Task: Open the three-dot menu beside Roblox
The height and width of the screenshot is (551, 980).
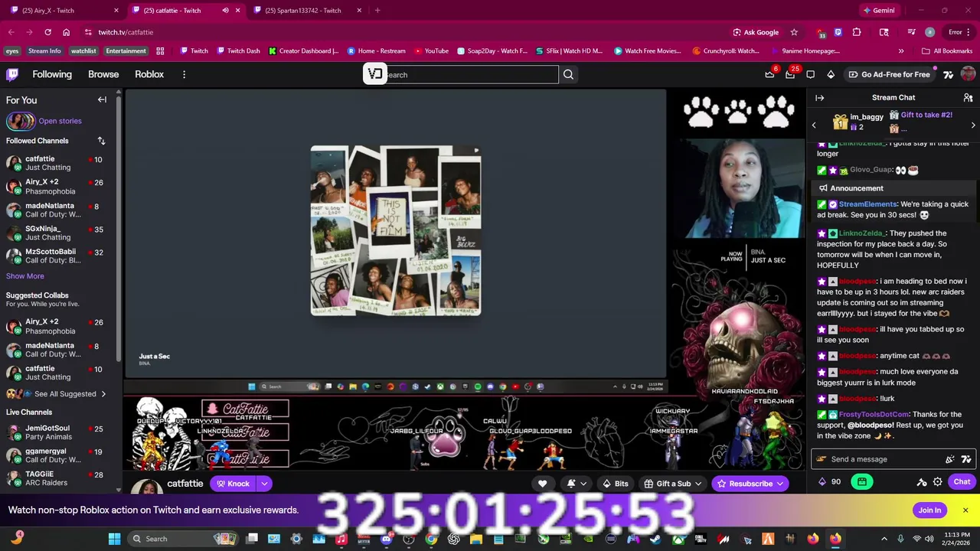Action: [184, 74]
